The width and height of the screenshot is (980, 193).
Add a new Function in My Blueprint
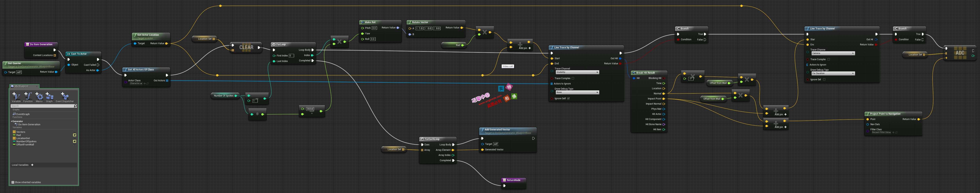click(28, 97)
